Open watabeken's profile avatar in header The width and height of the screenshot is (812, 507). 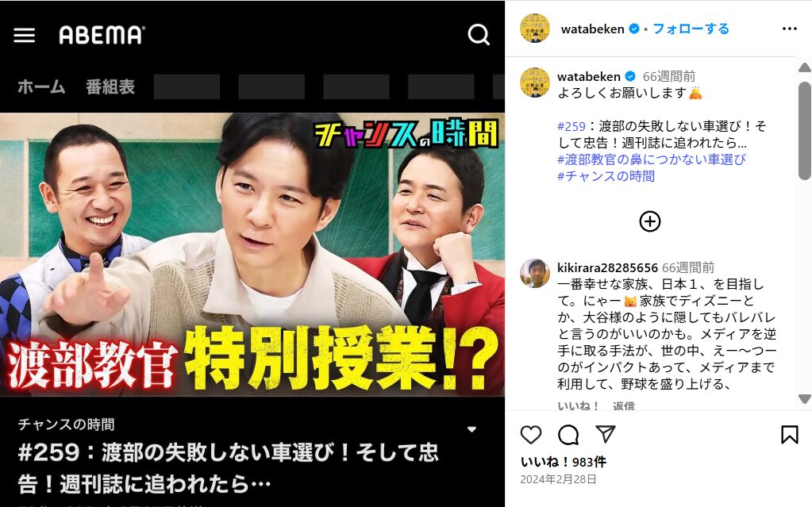click(x=535, y=28)
